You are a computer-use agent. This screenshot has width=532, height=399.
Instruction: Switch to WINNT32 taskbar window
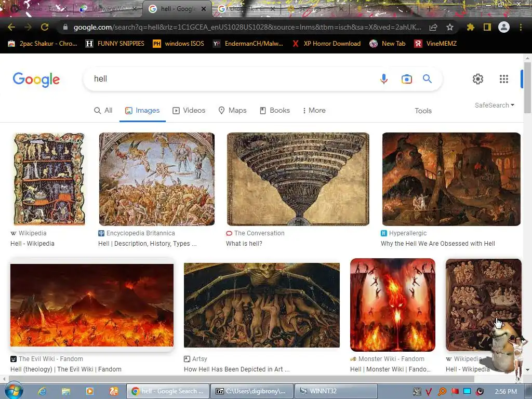pos(336,391)
